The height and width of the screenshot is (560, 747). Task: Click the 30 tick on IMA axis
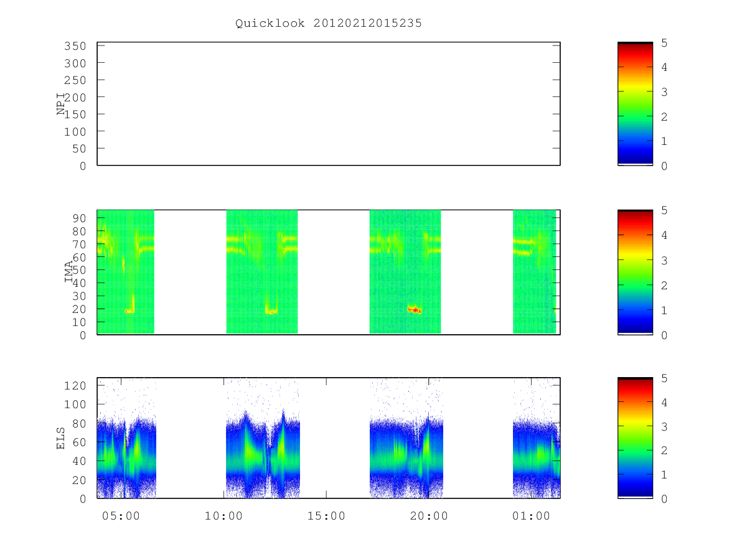coord(79,296)
